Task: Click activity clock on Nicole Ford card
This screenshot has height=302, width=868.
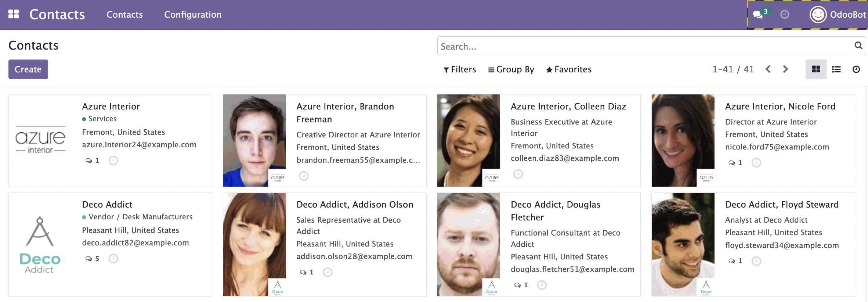Action: point(756,163)
